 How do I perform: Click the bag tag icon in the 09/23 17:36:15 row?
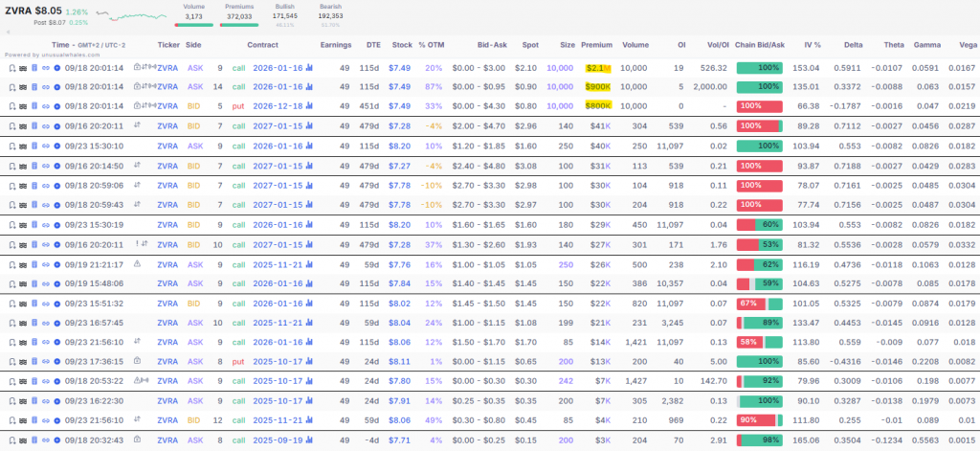pyautogui.click(x=138, y=361)
